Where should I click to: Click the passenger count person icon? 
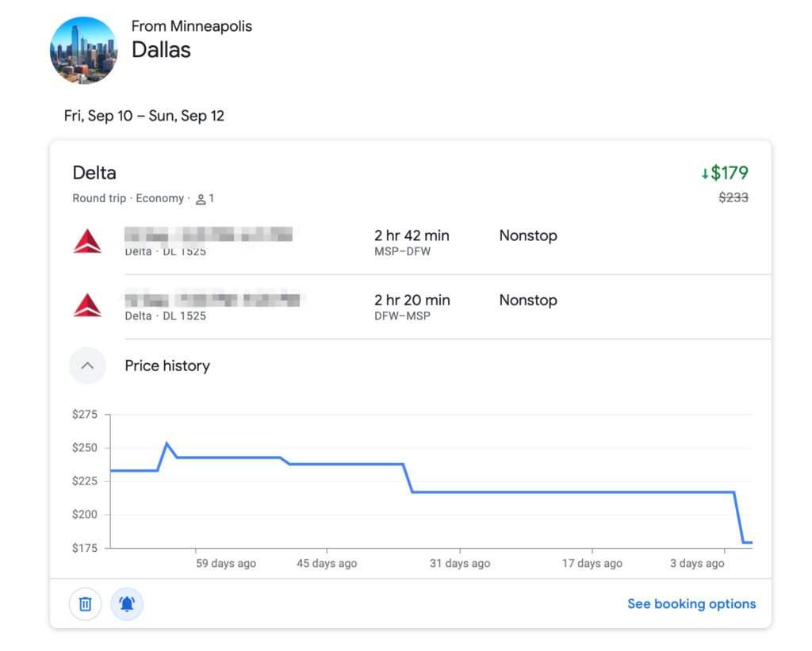tap(200, 198)
